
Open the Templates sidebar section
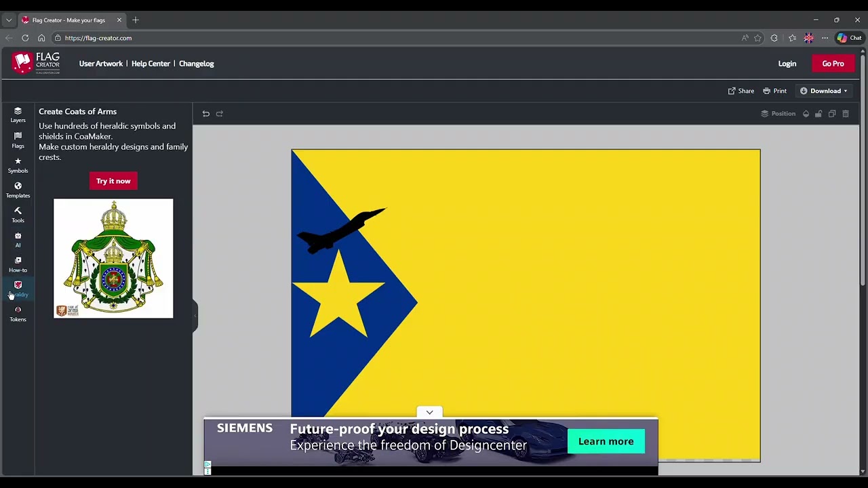(x=18, y=190)
